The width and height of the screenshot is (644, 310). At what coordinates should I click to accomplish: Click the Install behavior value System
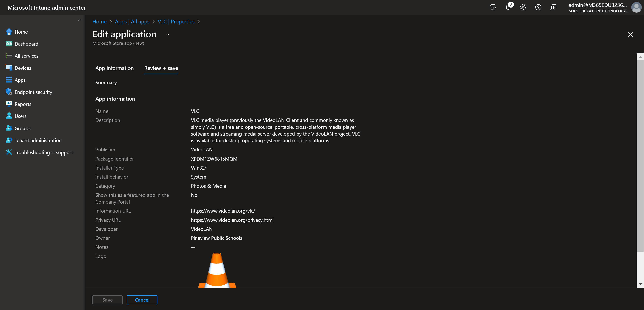click(199, 177)
